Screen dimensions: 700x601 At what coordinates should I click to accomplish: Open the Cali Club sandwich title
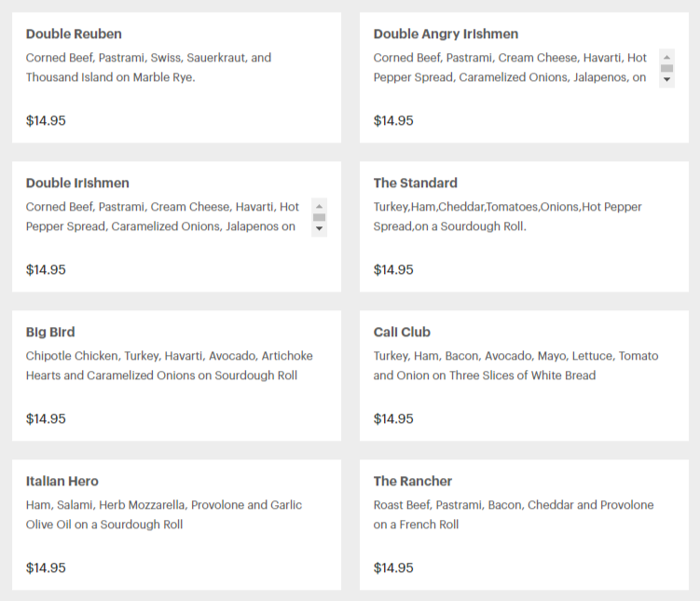(402, 332)
